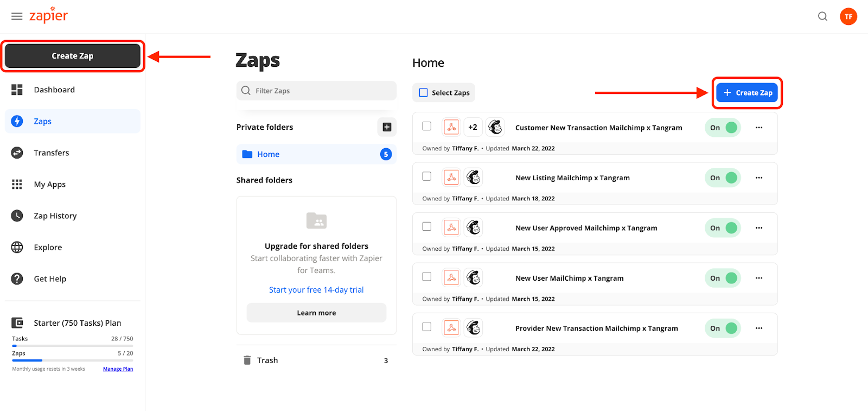Click the blue Create Zap button
The height and width of the screenshot is (411, 868).
tap(747, 93)
